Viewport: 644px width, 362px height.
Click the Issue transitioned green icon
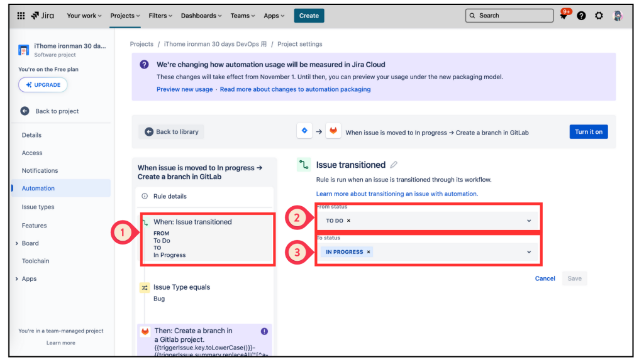[304, 165]
